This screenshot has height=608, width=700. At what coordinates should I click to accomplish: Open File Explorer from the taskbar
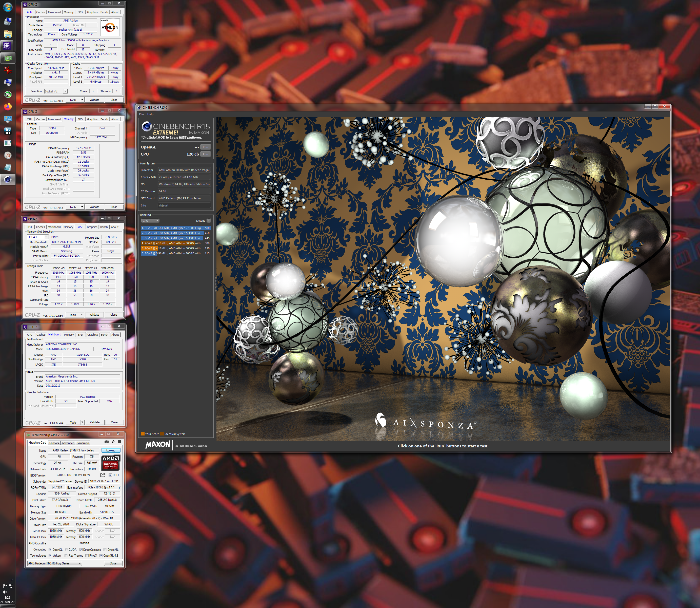tap(7, 34)
